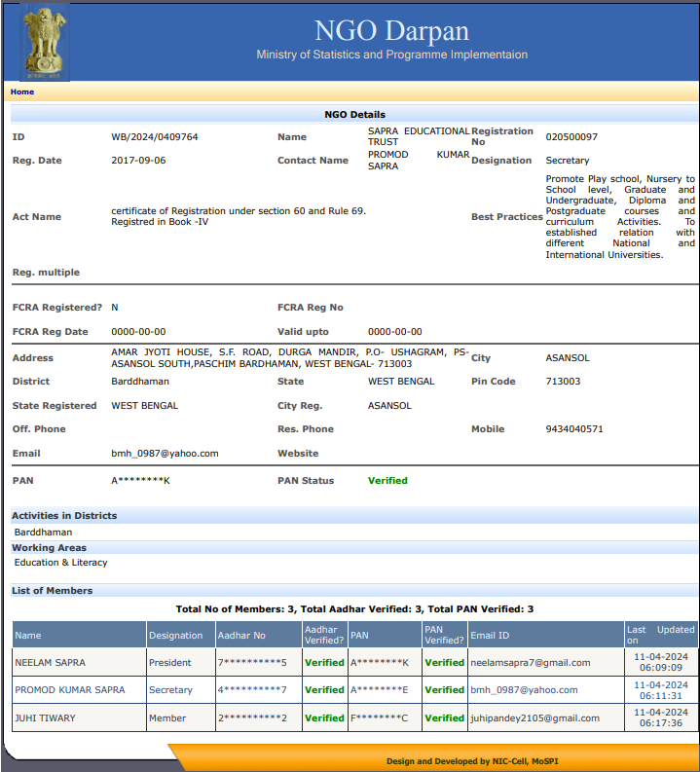Click the mobile number 9434040571
The image size is (700, 772).
(574, 429)
